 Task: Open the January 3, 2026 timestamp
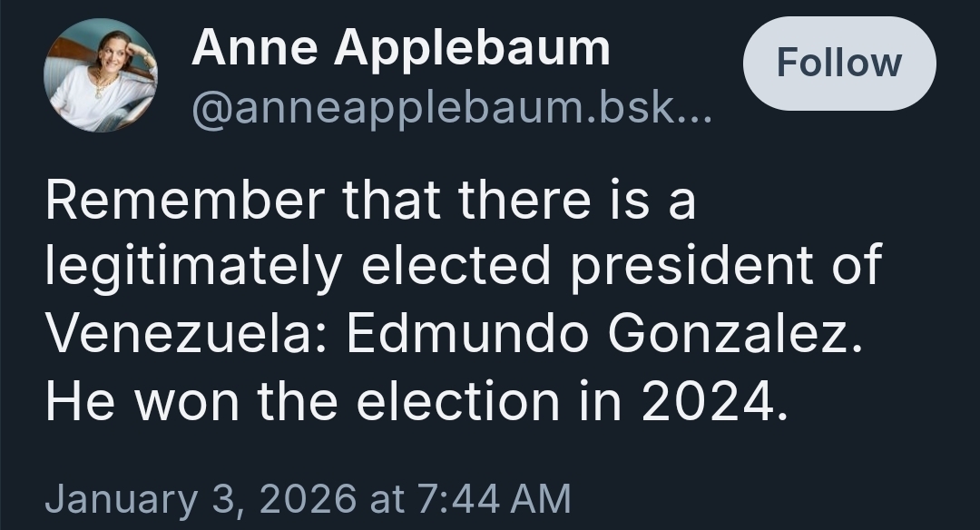coord(308,499)
